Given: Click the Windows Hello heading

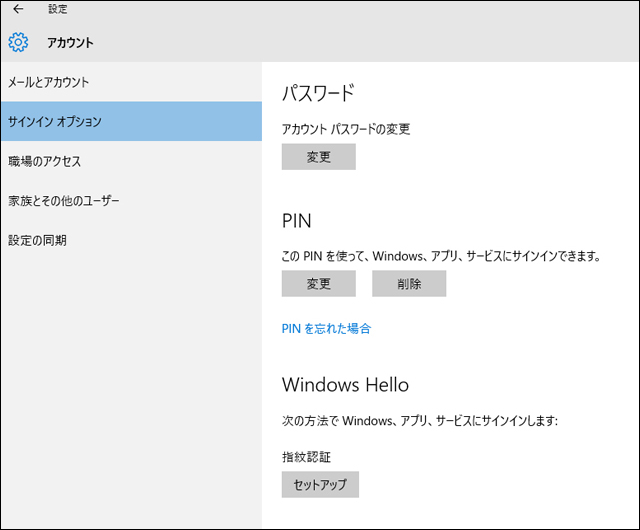Looking at the screenshot, I should tap(345, 385).
